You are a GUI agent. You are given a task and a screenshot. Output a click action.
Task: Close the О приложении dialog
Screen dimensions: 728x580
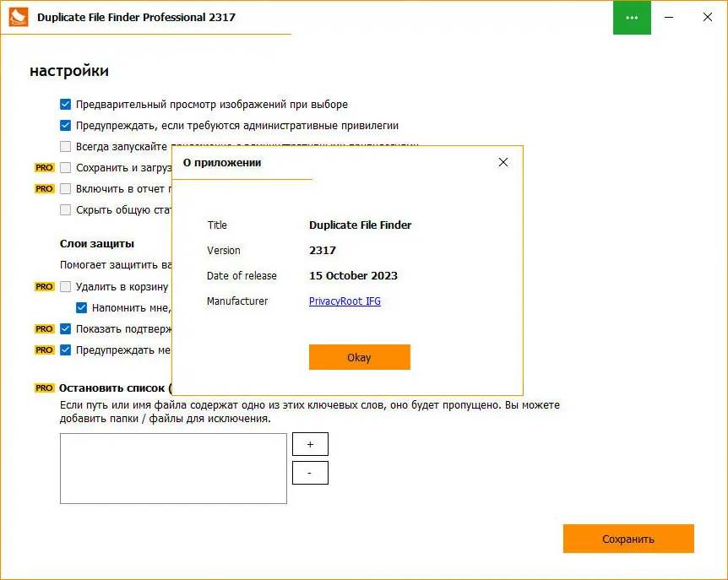(503, 162)
